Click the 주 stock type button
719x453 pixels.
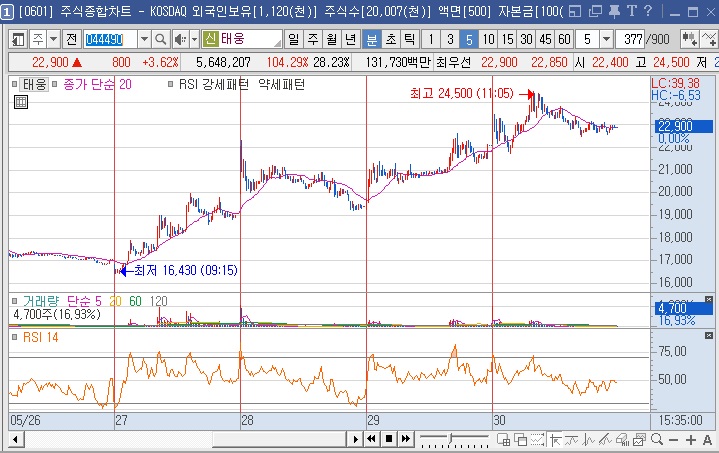coord(38,39)
